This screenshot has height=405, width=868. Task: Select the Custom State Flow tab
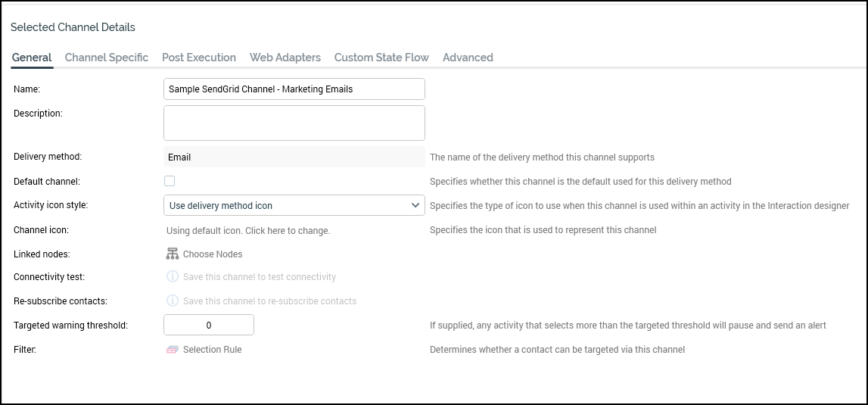point(381,58)
